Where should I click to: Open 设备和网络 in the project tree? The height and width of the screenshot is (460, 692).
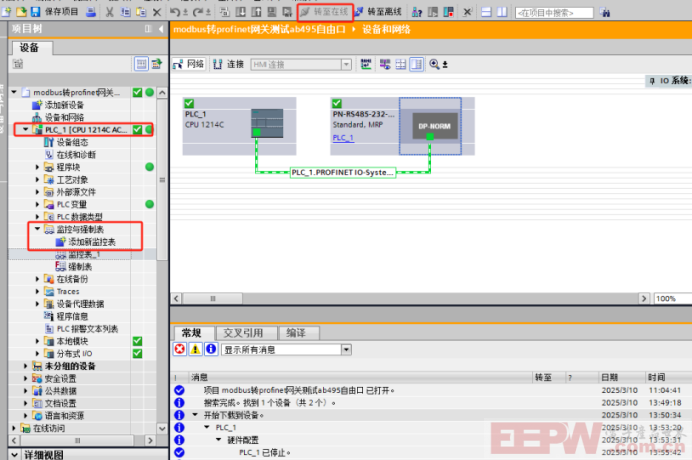point(64,117)
